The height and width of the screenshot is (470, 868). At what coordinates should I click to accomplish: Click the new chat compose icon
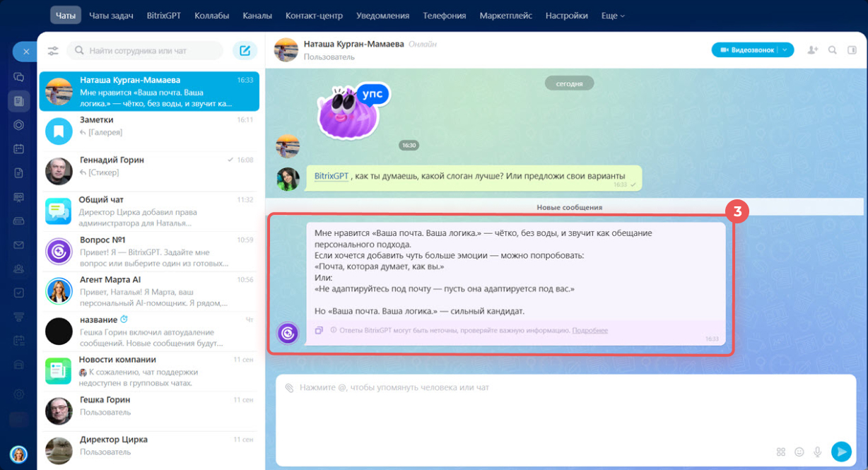tap(245, 51)
